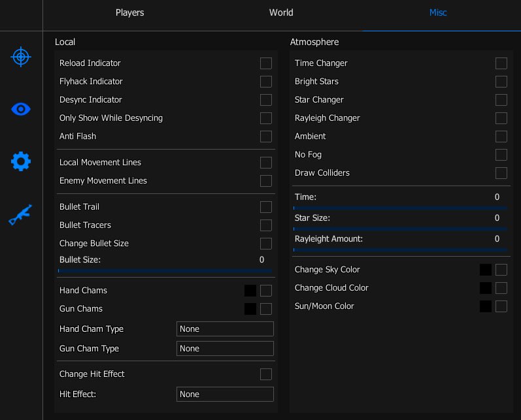The height and width of the screenshot is (420, 521).
Task: Enable the Gun Chams checkbox
Action: [266, 309]
